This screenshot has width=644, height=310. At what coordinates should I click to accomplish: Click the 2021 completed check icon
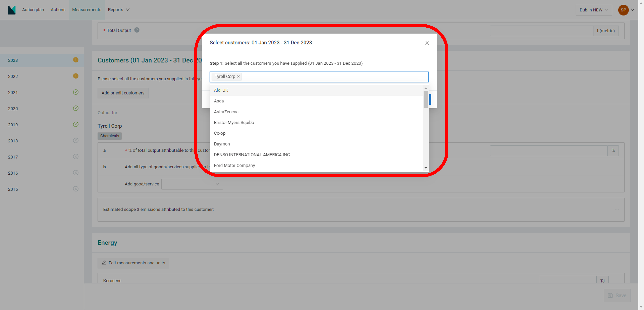point(76,92)
